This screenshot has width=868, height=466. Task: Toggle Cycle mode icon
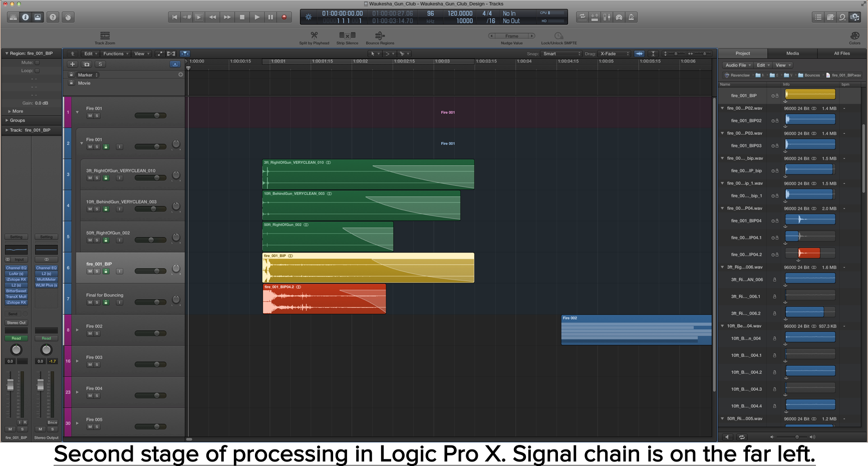click(582, 17)
